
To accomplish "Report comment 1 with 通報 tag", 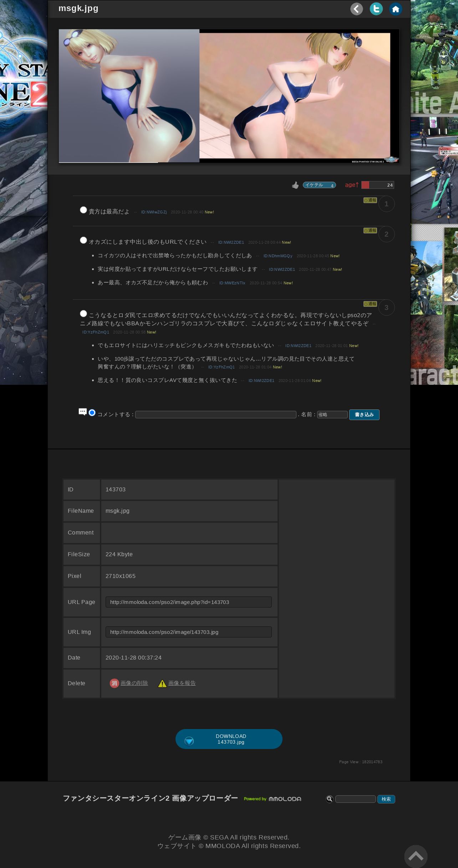I will (x=370, y=200).
